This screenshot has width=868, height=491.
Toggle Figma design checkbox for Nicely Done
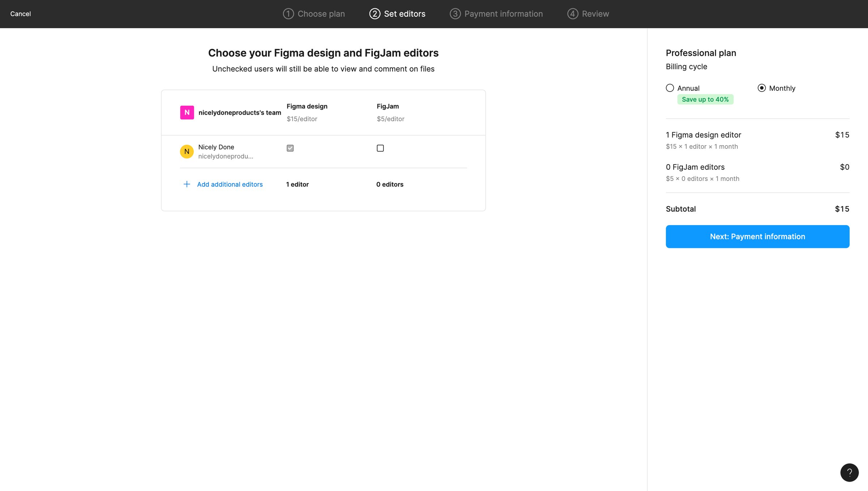point(290,148)
